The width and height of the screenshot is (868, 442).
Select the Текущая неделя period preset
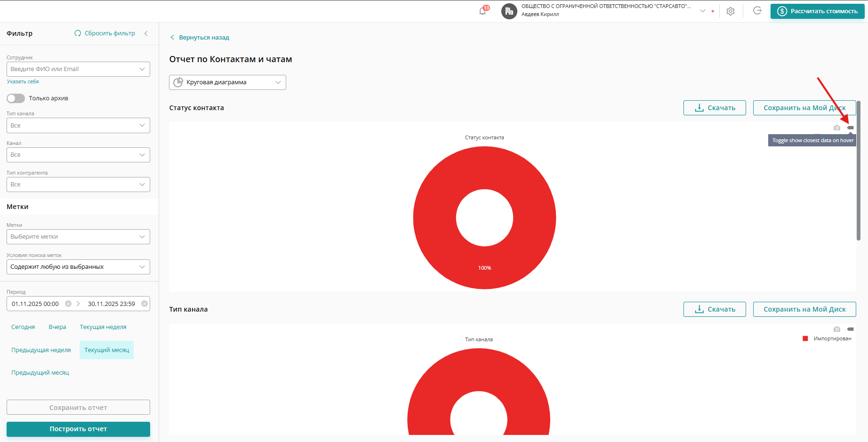click(x=103, y=327)
